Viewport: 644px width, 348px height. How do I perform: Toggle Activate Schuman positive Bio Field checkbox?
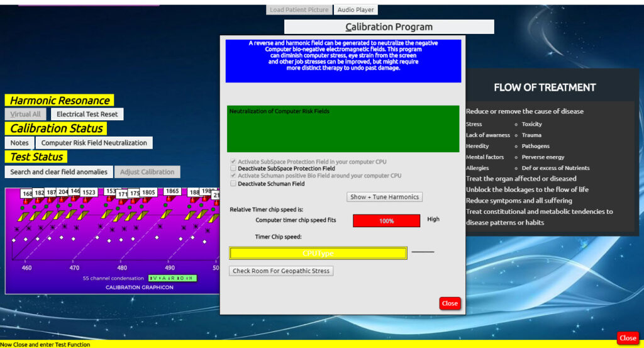point(233,176)
